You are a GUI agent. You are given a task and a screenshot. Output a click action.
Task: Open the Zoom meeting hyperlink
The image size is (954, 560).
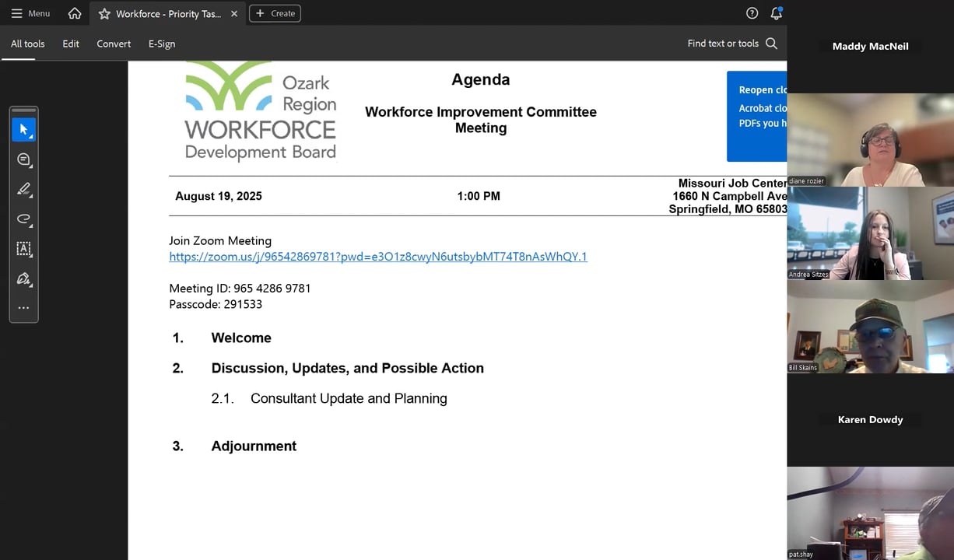pos(378,257)
